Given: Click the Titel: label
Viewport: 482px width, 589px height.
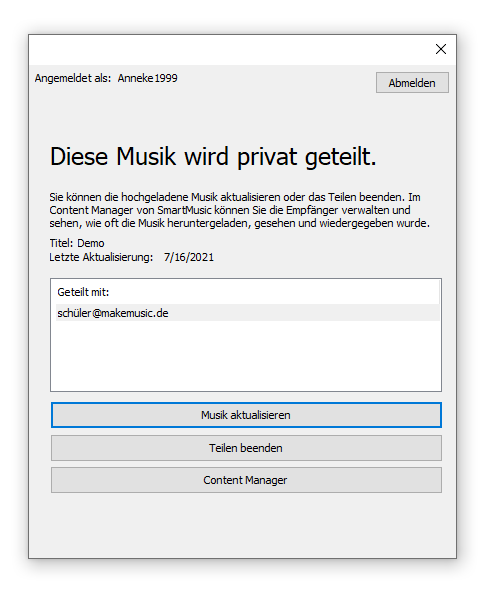Looking at the screenshot, I should (61, 243).
